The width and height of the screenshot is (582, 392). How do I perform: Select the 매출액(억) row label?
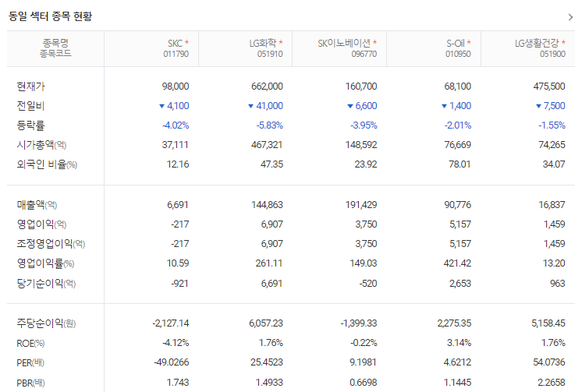tap(37, 205)
